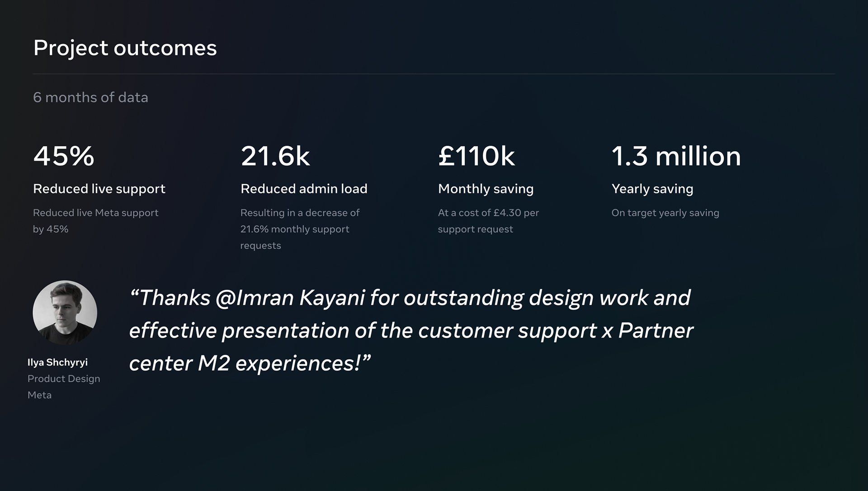Click the Meta company label
Viewport: 868px width, 491px height.
39,395
